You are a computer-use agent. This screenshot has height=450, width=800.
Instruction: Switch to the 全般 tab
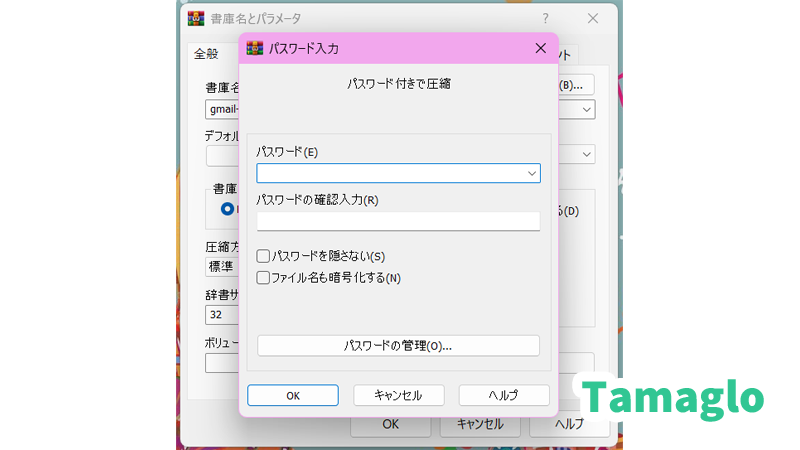point(206,55)
